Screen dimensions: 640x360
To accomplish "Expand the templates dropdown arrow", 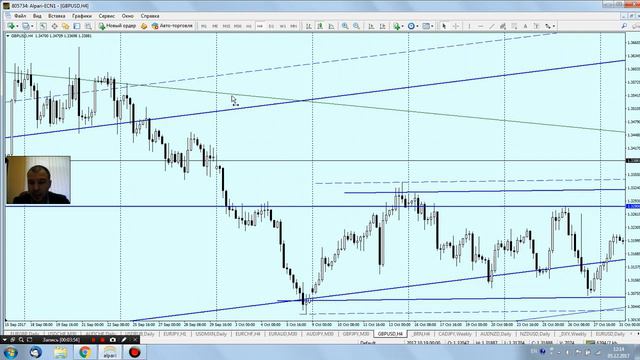I will [432, 26].
